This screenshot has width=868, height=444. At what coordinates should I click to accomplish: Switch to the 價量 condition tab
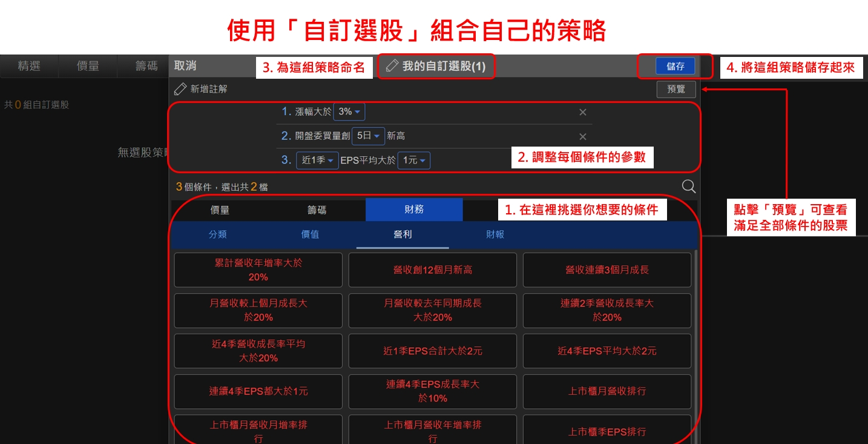[220, 210]
